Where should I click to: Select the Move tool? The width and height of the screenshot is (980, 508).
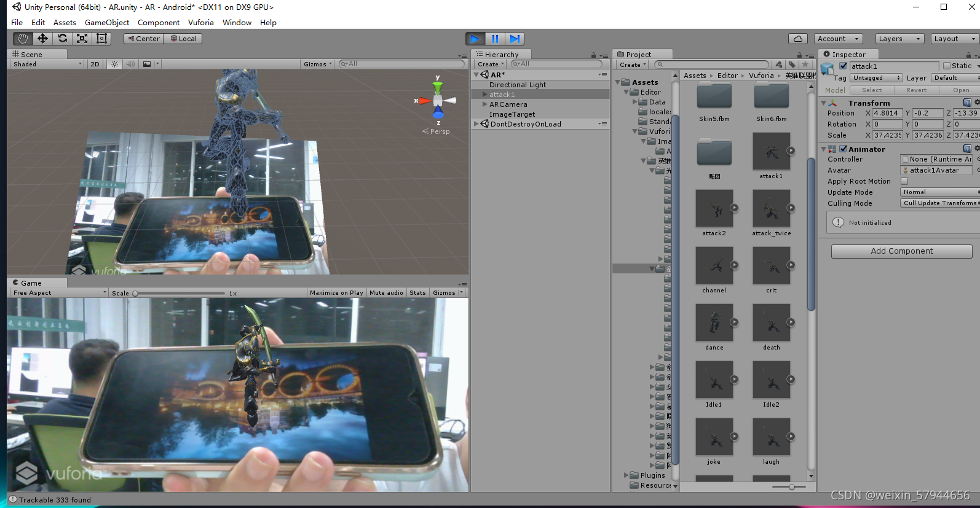(x=42, y=38)
